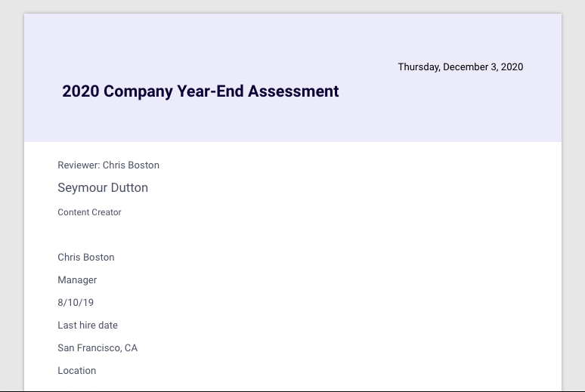Viewport: 585px width, 392px height.
Task: Click the word 'Dutton' in the employee name
Action: [128, 188]
